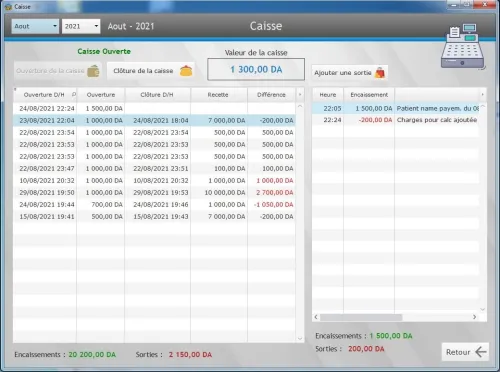Click the Différence column header

click(271, 95)
